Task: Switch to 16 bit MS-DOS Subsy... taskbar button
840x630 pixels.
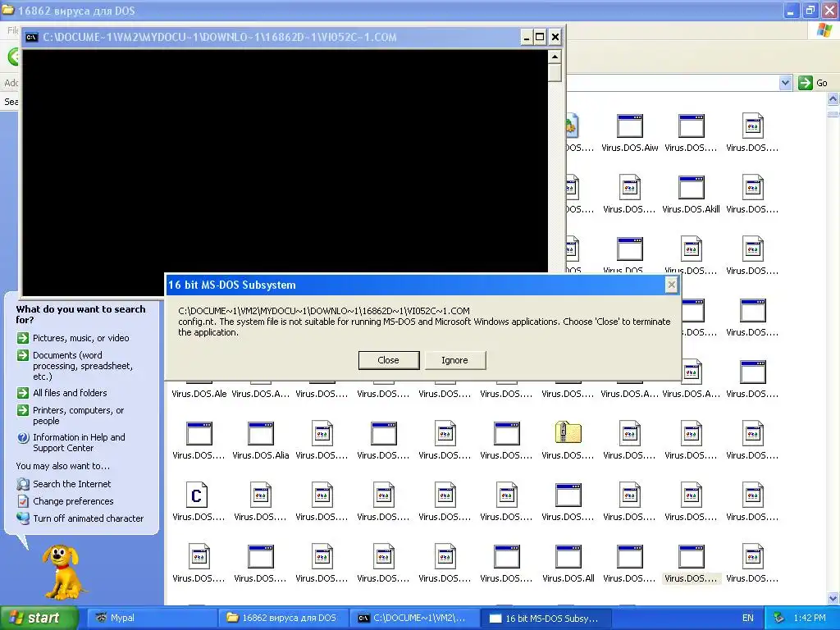Action: pos(546,618)
